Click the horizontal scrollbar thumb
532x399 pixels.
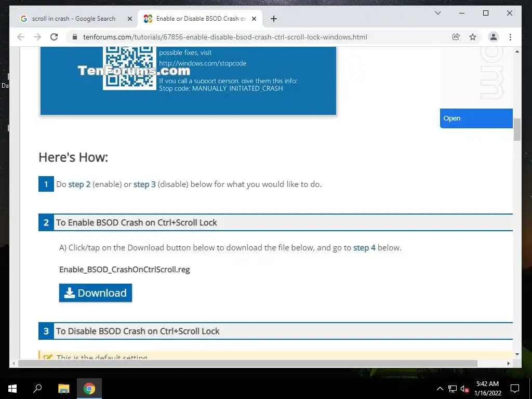(248, 363)
